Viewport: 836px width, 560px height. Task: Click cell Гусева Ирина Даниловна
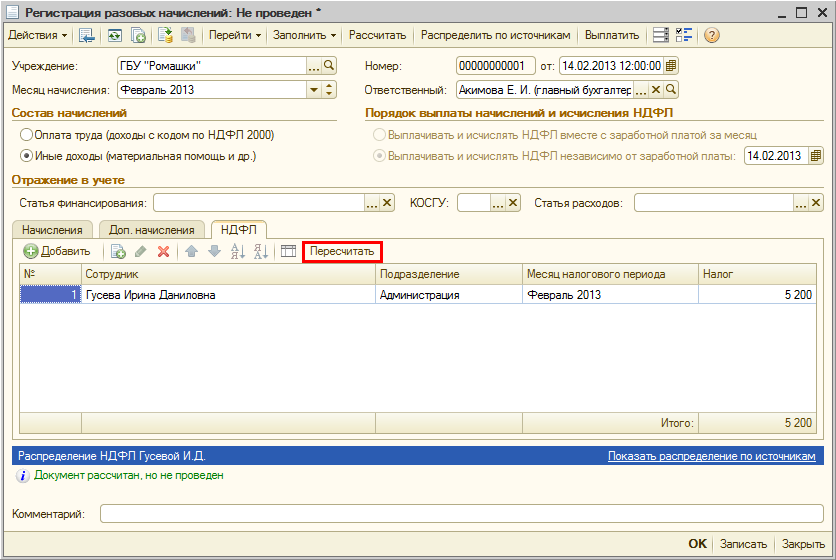pyautogui.click(x=228, y=295)
